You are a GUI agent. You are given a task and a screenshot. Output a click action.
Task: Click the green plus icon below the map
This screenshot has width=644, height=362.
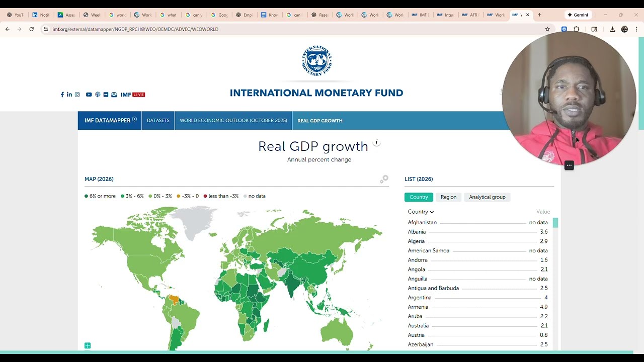88,345
